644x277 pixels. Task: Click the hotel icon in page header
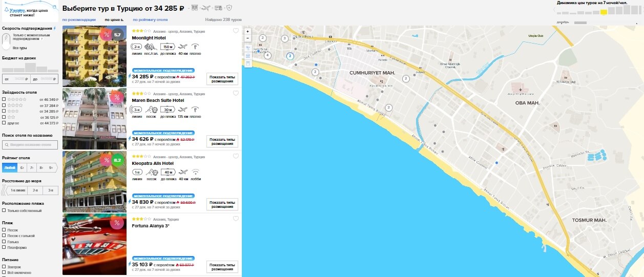(194, 8)
